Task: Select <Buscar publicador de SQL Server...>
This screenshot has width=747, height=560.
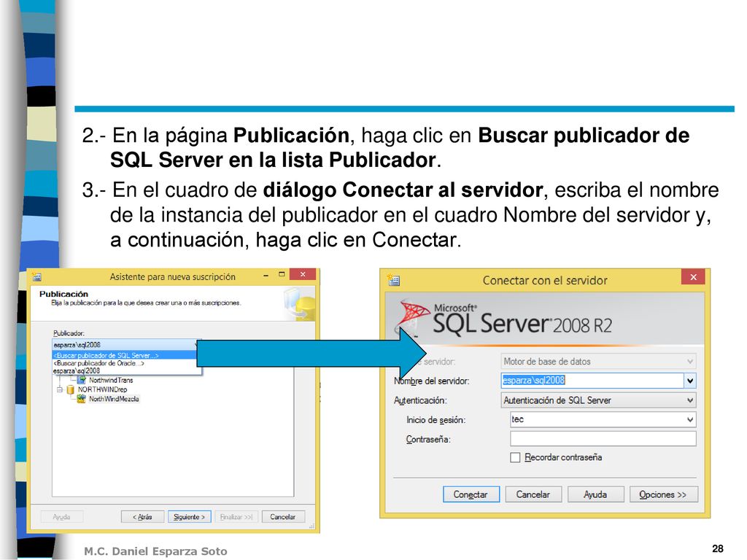Action: click(x=124, y=355)
